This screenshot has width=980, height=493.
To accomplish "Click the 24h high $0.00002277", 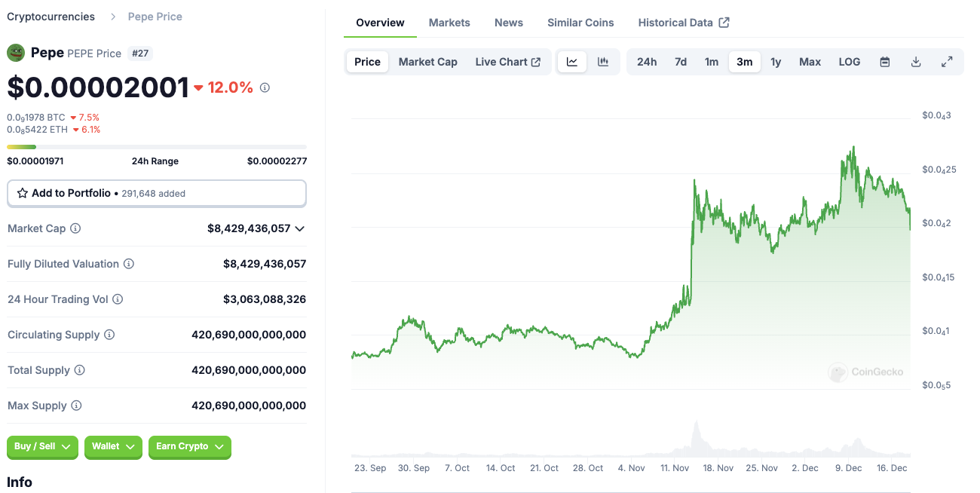I will 277,161.
